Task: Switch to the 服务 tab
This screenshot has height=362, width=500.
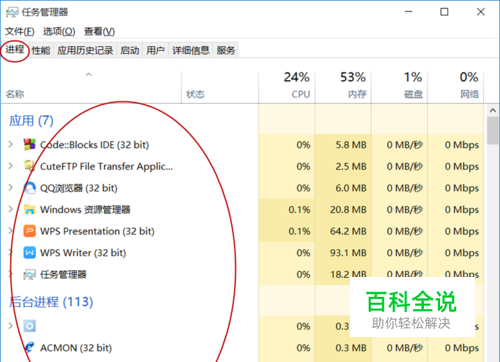Action: (226, 50)
